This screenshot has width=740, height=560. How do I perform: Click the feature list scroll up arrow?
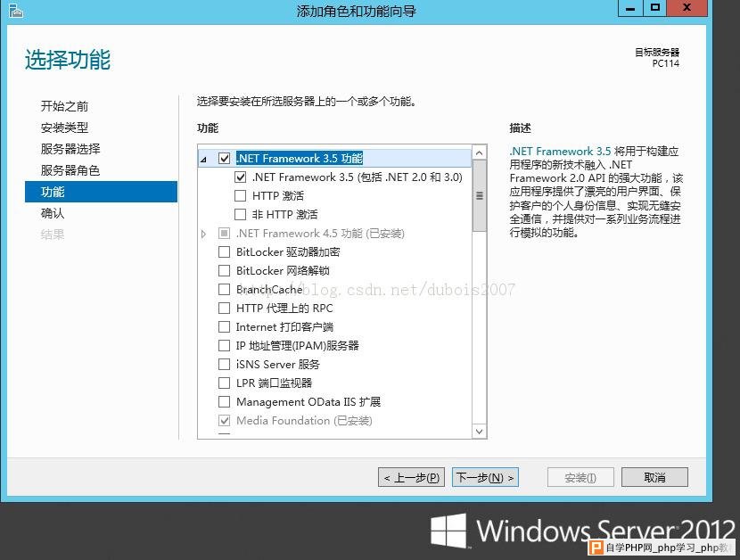click(479, 152)
